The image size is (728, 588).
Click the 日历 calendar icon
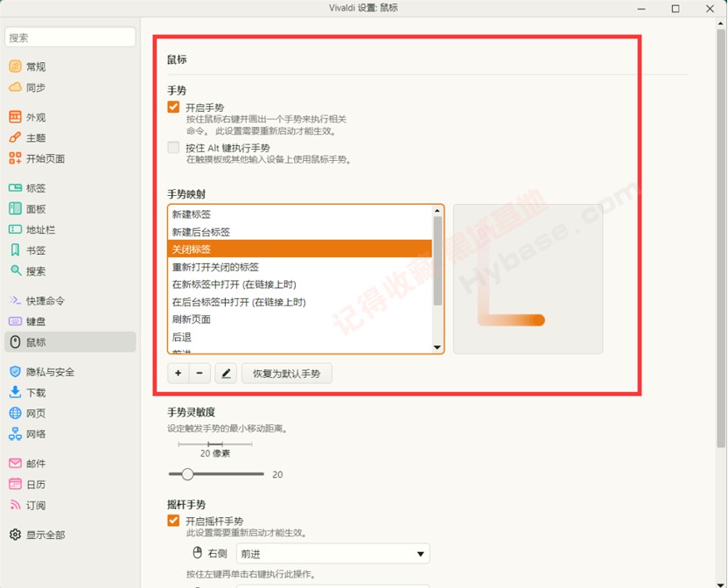16,484
